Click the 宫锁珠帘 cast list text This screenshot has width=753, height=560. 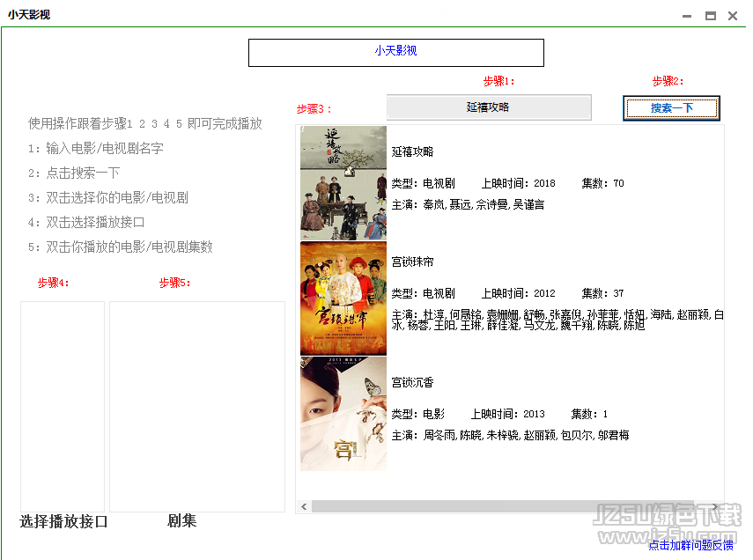click(x=557, y=320)
